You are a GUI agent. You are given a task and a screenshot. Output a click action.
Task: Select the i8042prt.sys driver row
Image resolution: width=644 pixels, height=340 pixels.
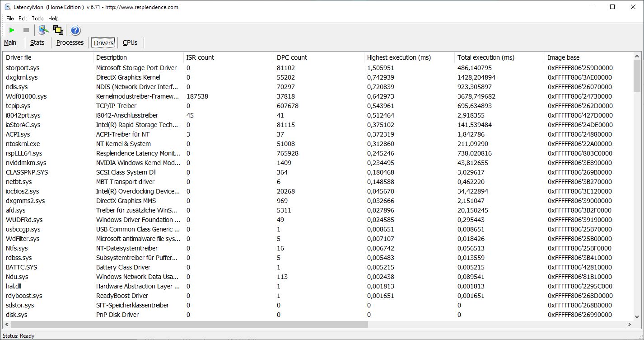point(318,115)
